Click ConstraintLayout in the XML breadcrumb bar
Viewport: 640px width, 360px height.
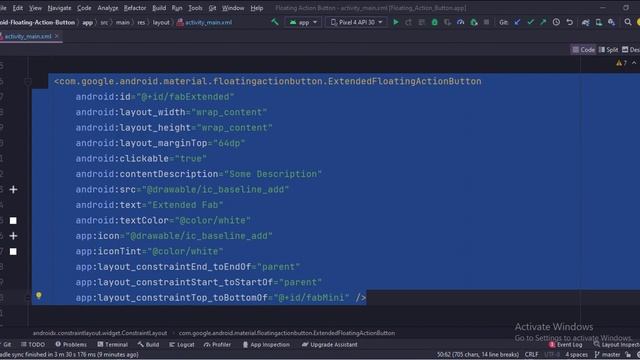pos(100,333)
